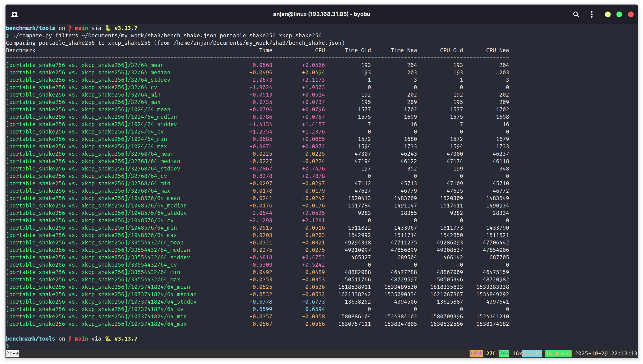
Task: Click the 27C temperature status indicator
Action: pos(491,354)
